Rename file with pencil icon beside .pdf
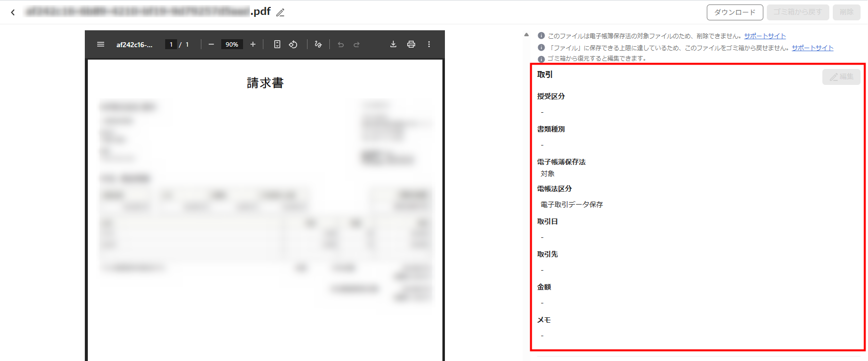This screenshot has width=868, height=361. pyautogui.click(x=280, y=12)
